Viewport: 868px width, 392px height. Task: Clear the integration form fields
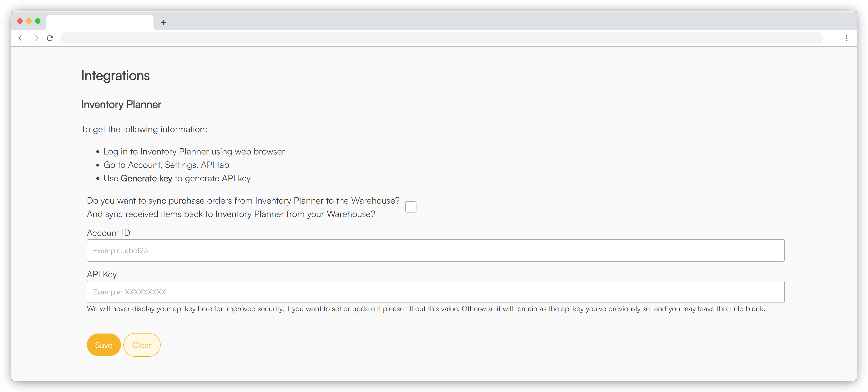141,345
